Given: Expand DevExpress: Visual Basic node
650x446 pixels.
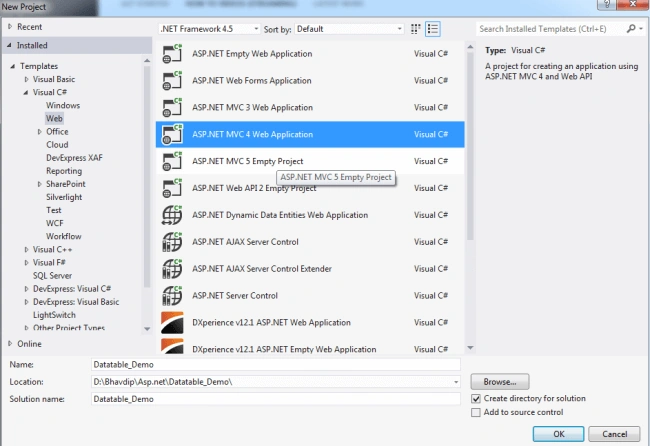Looking at the screenshot, I should click(x=26, y=302).
